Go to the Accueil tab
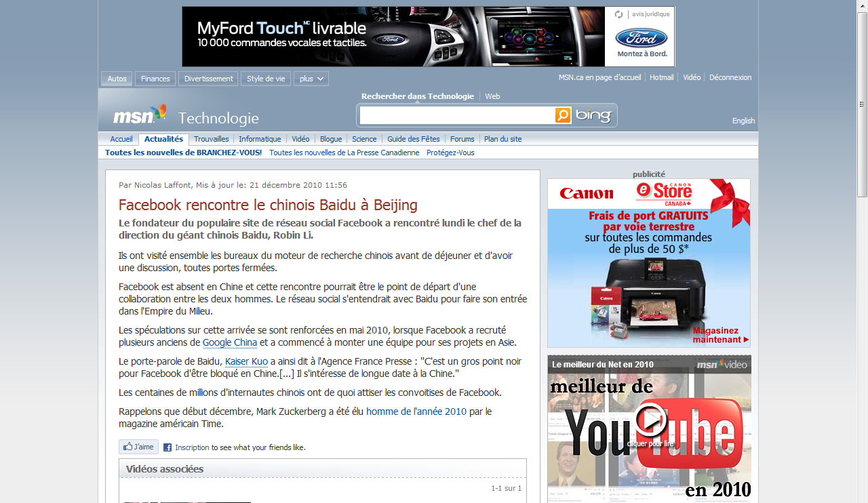The width and height of the screenshot is (868, 503). (x=121, y=139)
